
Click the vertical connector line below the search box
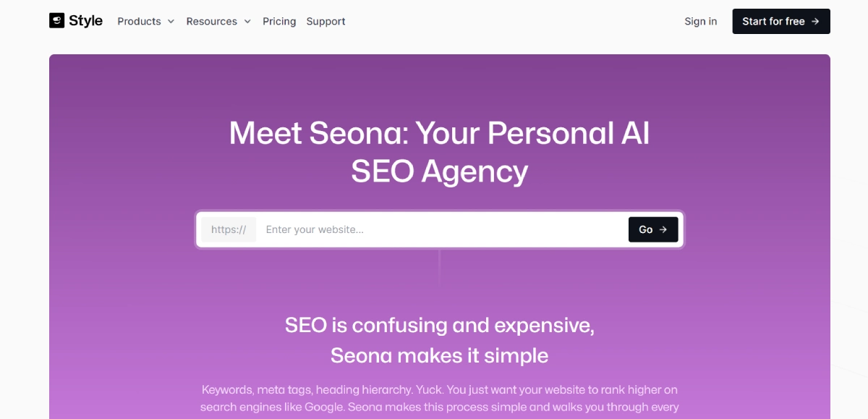(x=440, y=266)
